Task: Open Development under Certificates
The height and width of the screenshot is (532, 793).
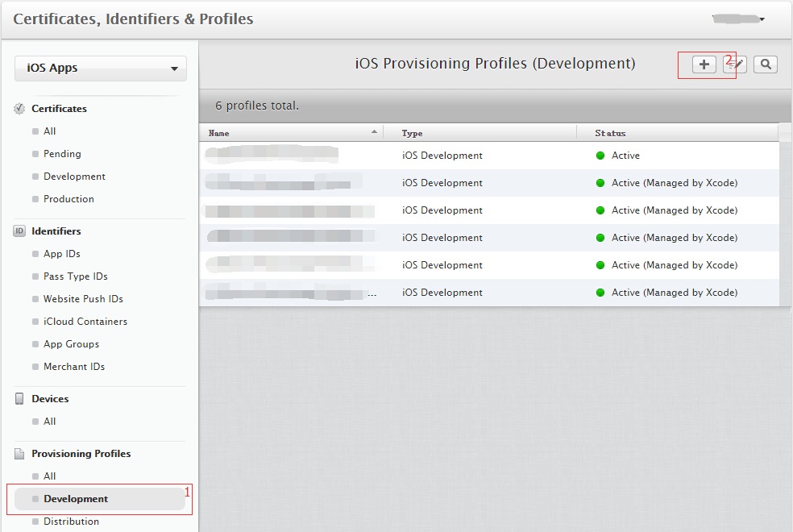Action: coord(74,177)
